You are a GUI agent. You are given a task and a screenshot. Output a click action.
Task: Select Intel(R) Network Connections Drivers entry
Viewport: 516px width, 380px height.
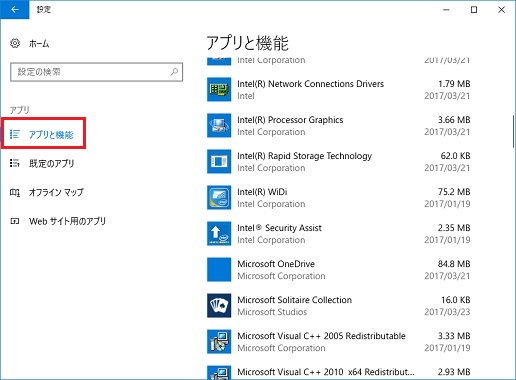[338, 89]
